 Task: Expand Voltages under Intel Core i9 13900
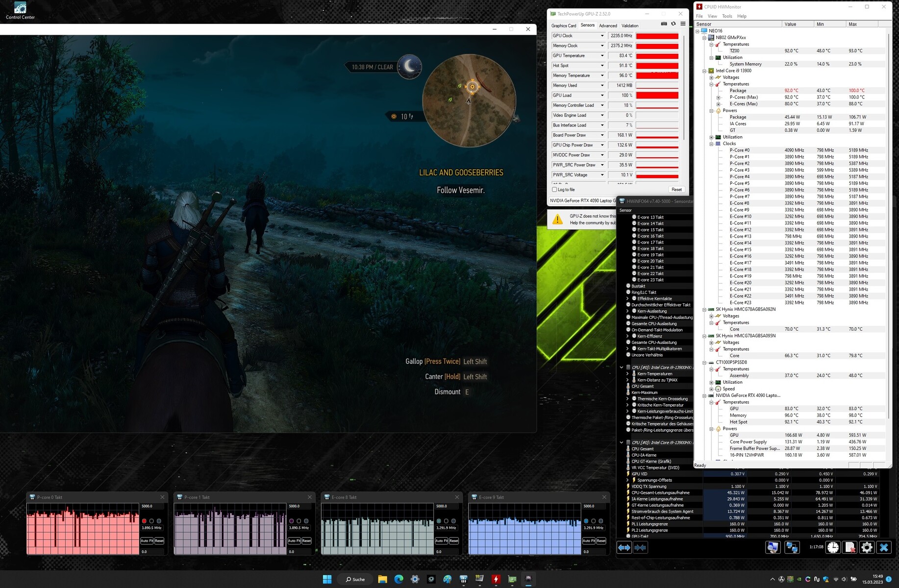(711, 77)
